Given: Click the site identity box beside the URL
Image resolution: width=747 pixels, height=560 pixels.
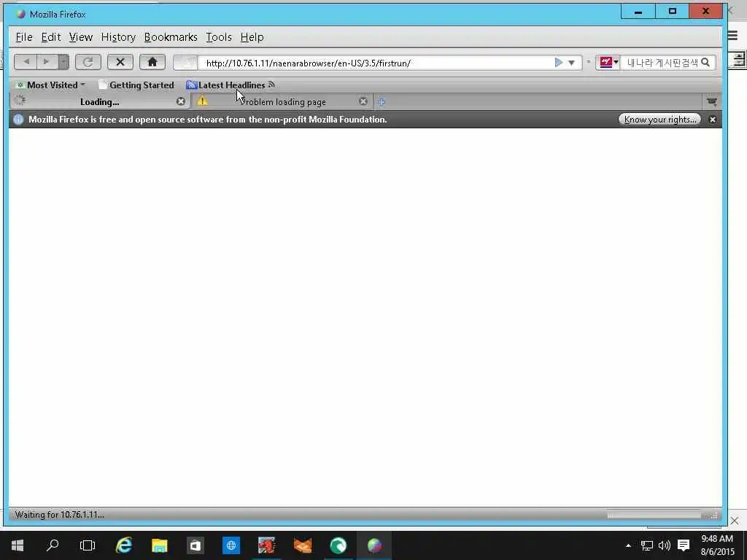Looking at the screenshot, I should click(x=185, y=63).
